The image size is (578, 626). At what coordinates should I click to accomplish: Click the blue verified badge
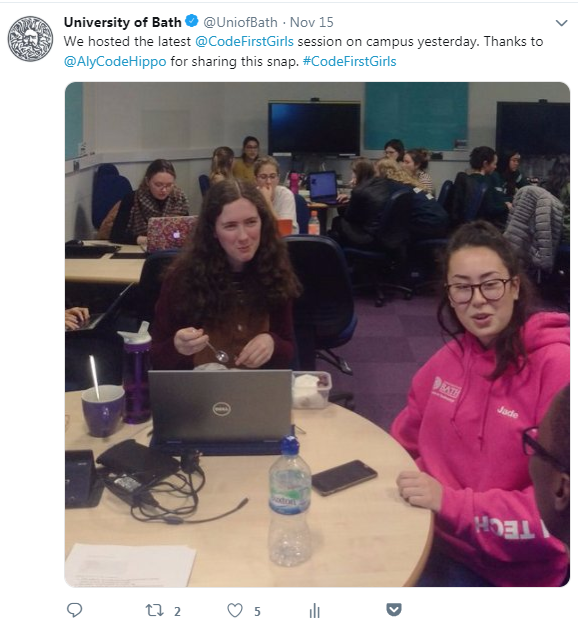(192, 21)
